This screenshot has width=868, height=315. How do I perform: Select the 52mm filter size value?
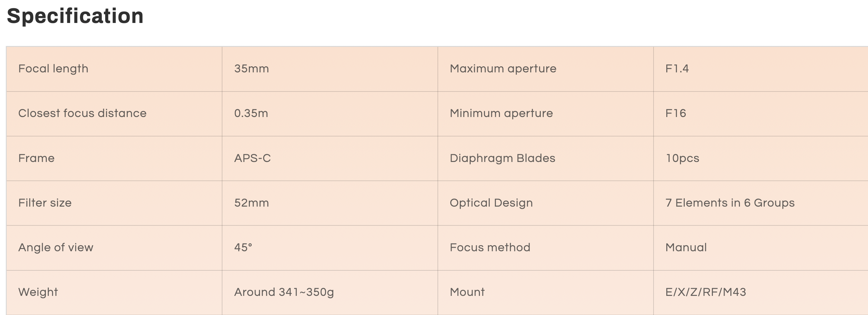(x=251, y=203)
